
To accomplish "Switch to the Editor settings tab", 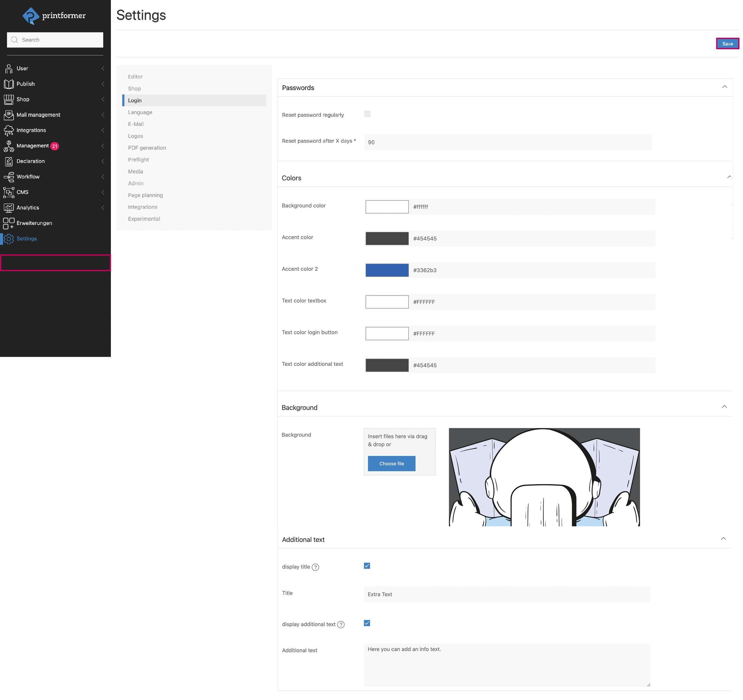I will pyautogui.click(x=135, y=77).
